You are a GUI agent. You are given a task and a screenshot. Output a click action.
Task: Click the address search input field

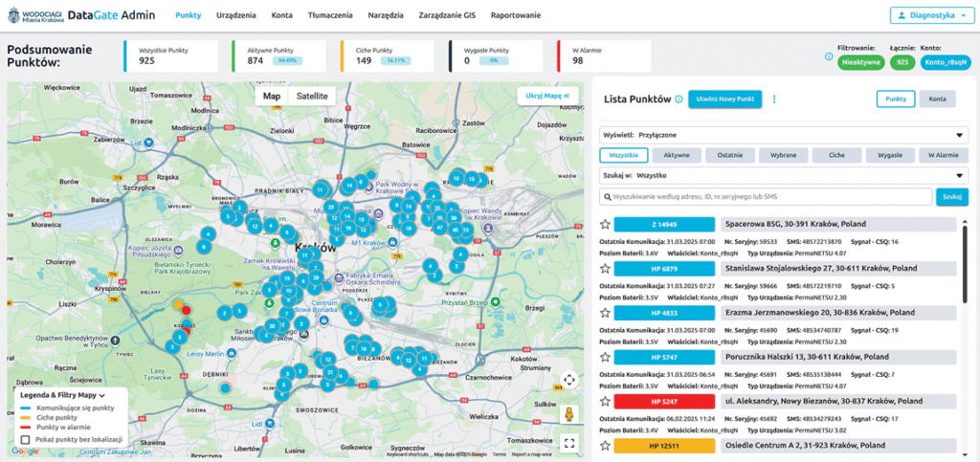click(766, 196)
